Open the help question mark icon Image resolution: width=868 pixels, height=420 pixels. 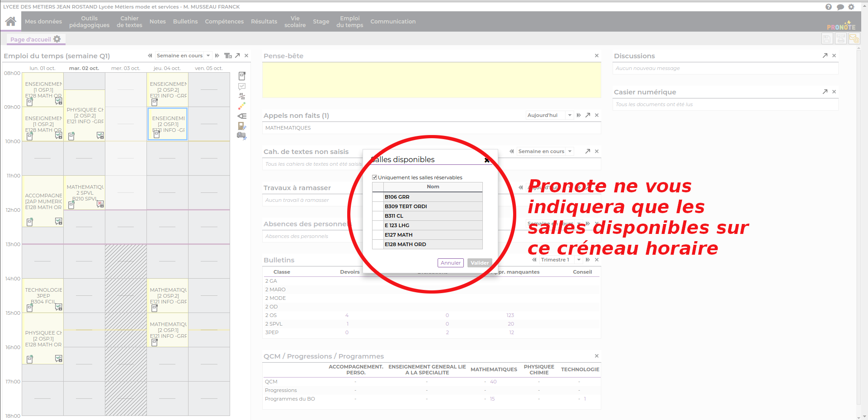tap(828, 7)
